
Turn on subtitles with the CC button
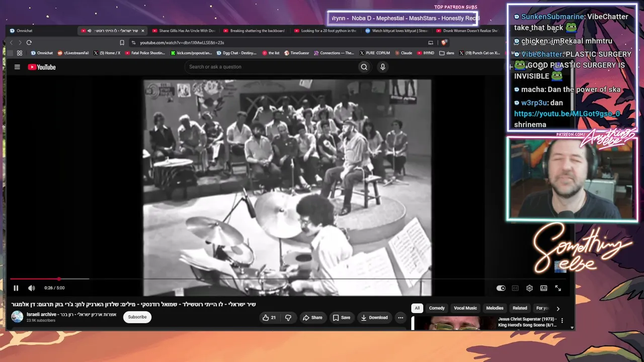[x=515, y=288]
